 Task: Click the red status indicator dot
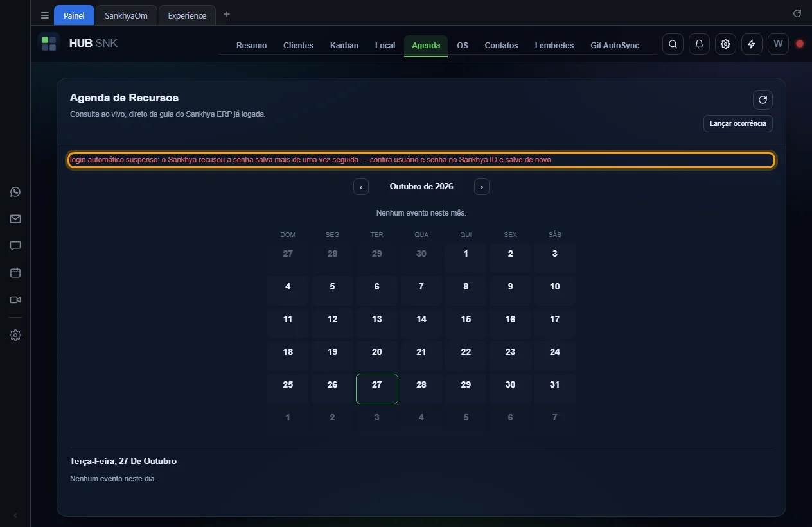pos(800,44)
